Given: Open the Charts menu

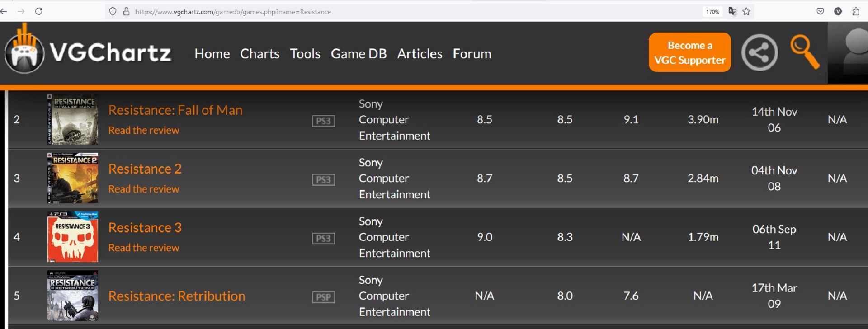Looking at the screenshot, I should pyautogui.click(x=260, y=54).
